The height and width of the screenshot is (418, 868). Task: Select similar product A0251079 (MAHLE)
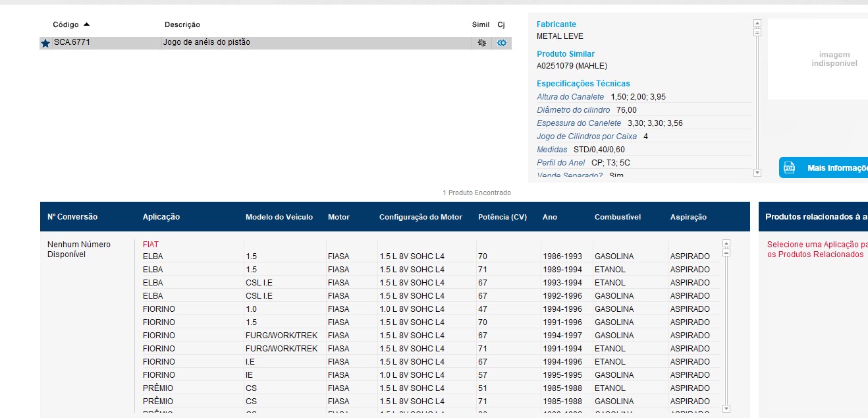tap(572, 66)
